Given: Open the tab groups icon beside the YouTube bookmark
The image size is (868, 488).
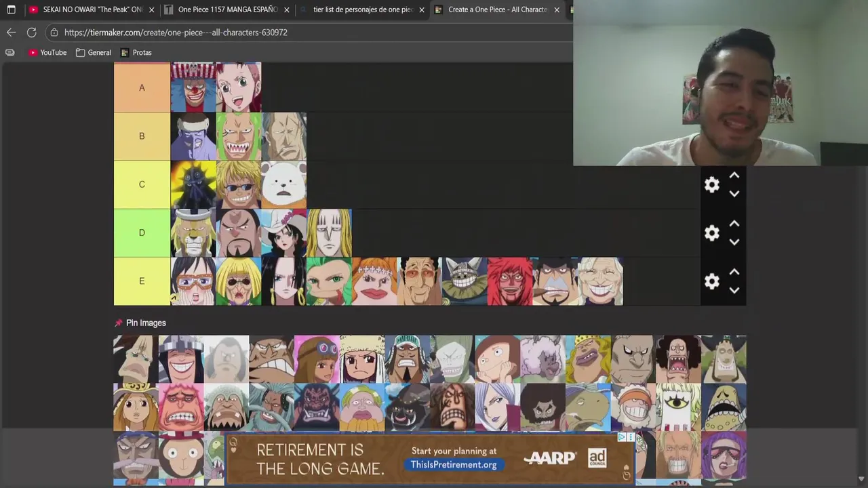Looking at the screenshot, I should (9, 52).
